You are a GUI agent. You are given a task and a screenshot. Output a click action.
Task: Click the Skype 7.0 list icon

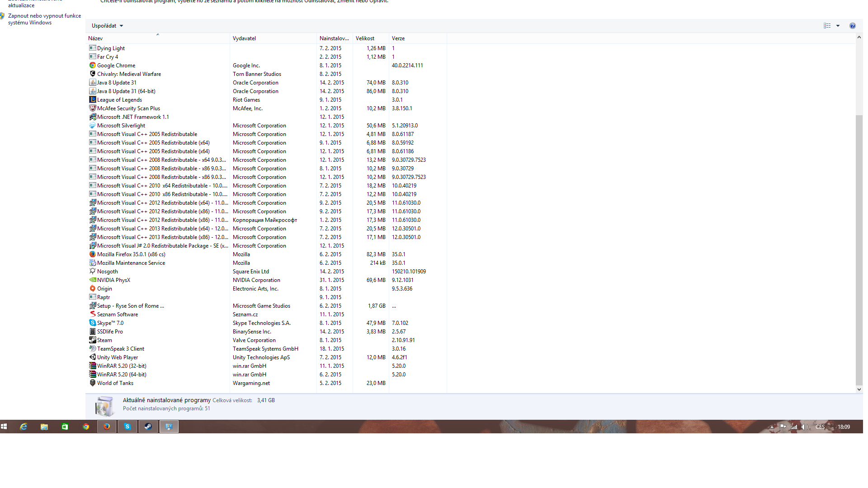pyautogui.click(x=92, y=323)
